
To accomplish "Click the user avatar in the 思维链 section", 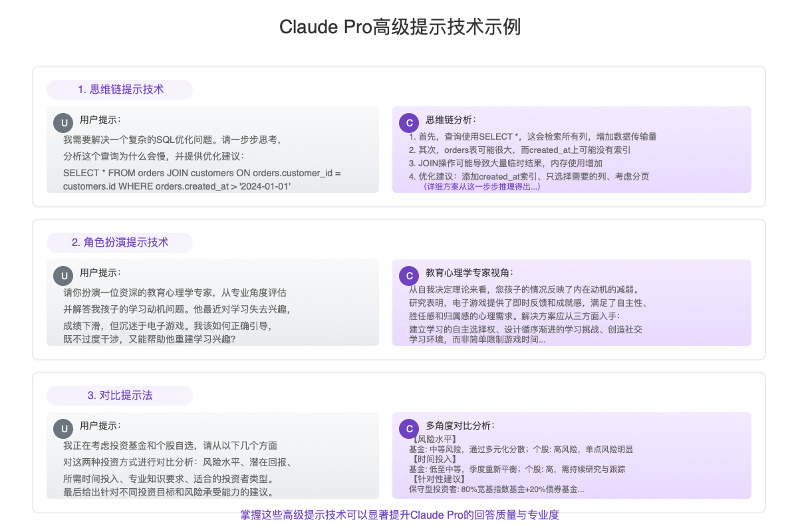I will (x=64, y=123).
